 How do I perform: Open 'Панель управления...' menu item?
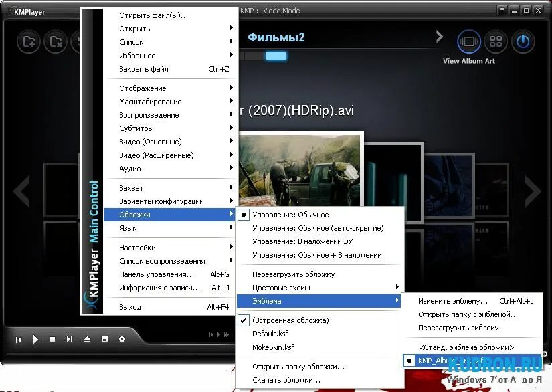[x=171, y=274]
